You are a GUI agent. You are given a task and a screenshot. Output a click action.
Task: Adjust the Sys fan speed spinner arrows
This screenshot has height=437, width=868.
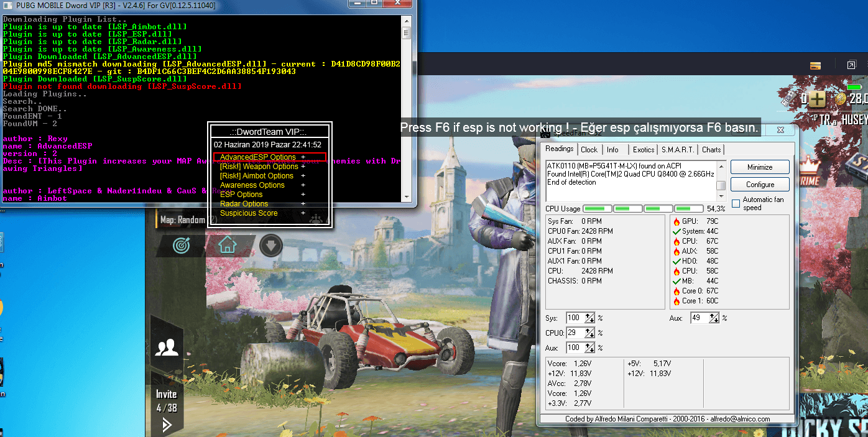590,318
